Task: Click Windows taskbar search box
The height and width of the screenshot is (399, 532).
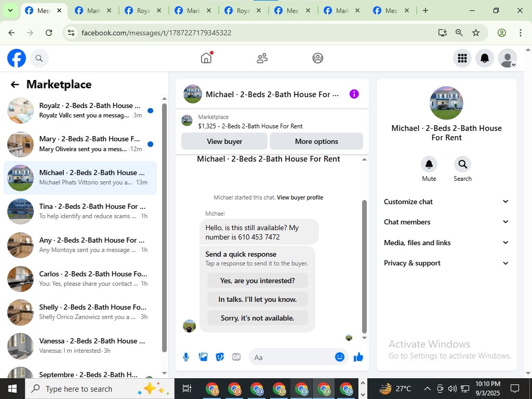Action: (x=100, y=389)
